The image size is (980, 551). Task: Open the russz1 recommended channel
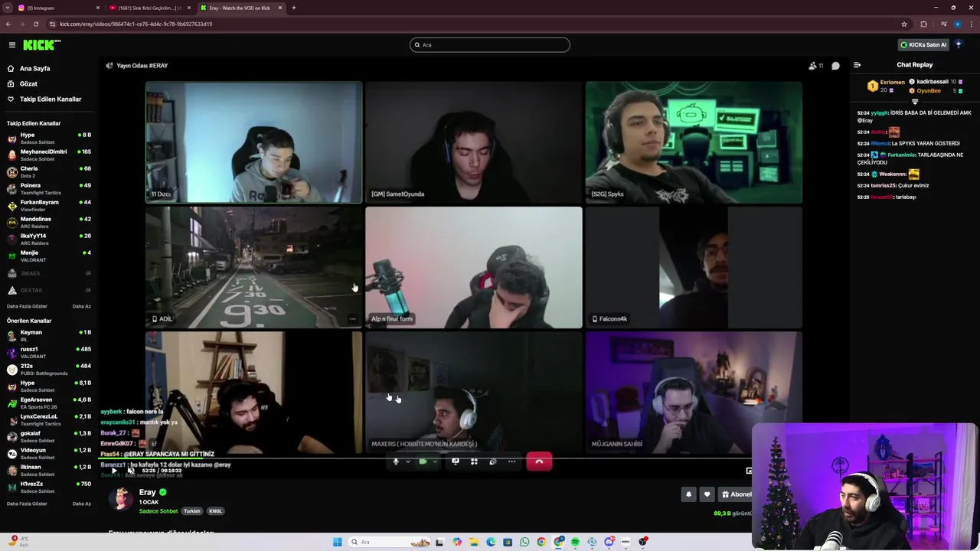click(49, 352)
